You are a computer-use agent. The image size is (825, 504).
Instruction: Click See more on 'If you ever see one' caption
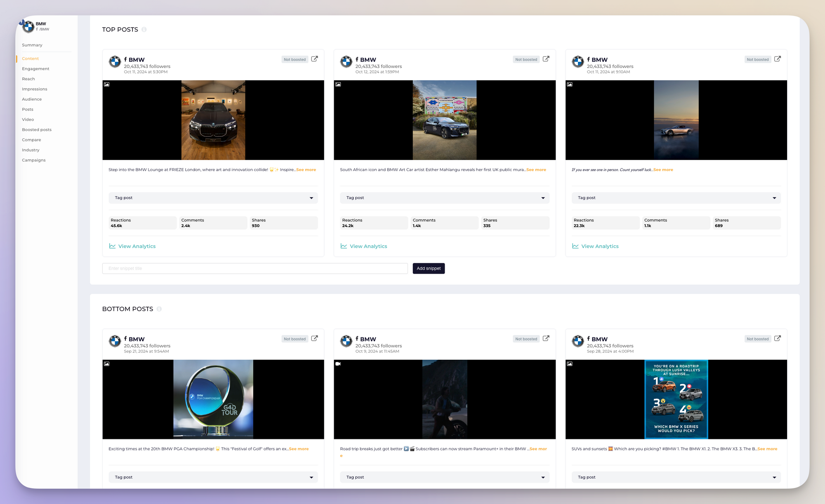click(663, 170)
